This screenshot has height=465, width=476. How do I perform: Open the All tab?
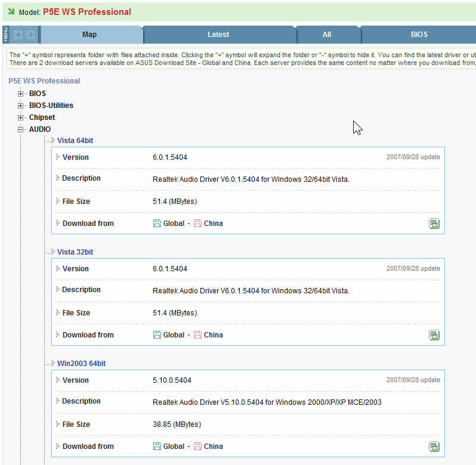(326, 35)
